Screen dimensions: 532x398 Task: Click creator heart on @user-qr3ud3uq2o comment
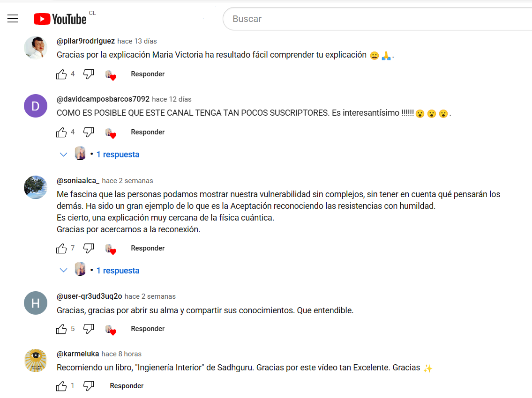point(111,329)
